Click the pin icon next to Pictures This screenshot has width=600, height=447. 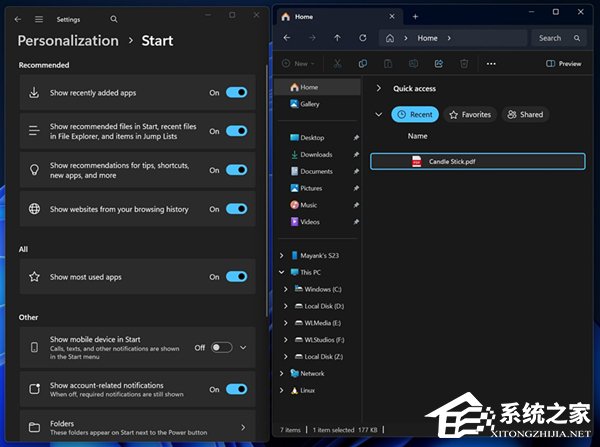click(356, 188)
